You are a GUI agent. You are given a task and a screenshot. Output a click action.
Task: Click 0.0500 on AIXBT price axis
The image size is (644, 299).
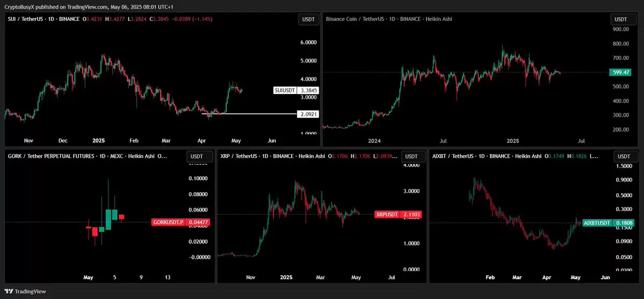point(624,257)
